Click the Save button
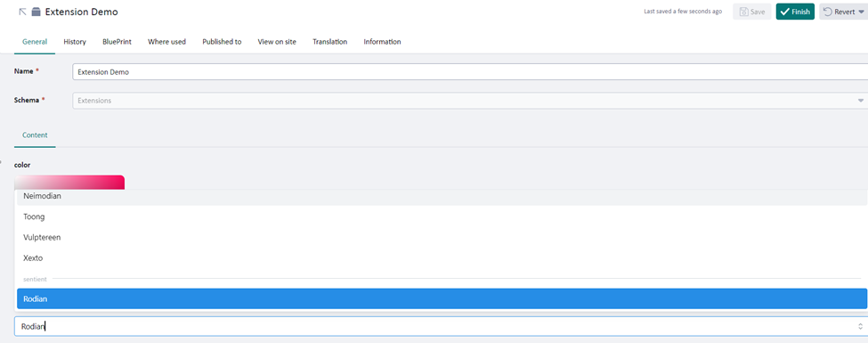This screenshot has width=868, height=343. (751, 12)
